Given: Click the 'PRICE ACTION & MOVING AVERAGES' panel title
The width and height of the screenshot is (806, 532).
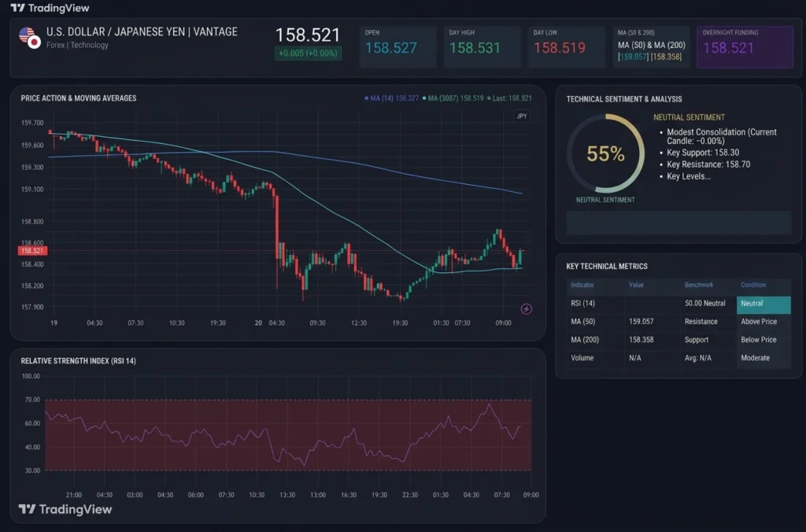Looking at the screenshot, I should coord(79,98).
